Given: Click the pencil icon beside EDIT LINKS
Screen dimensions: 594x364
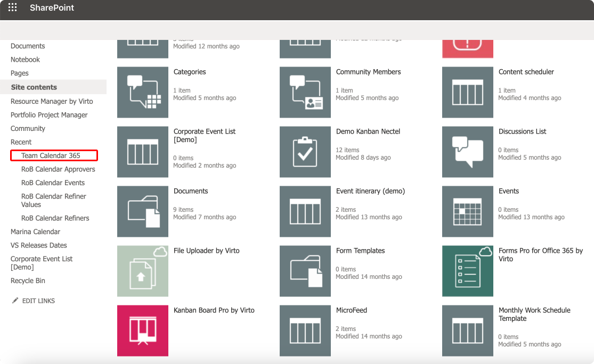Looking at the screenshot, I should tap(15, 301).
